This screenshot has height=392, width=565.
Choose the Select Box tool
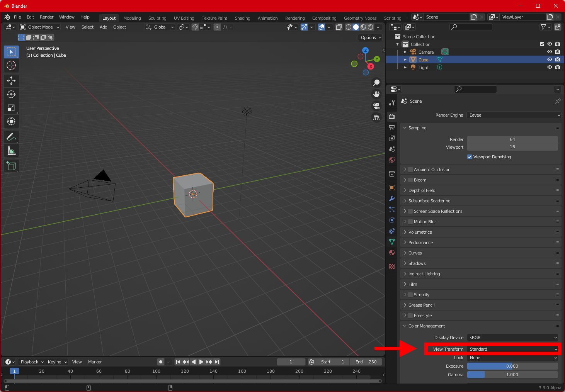pyautogui.click(x=11, y=52)
